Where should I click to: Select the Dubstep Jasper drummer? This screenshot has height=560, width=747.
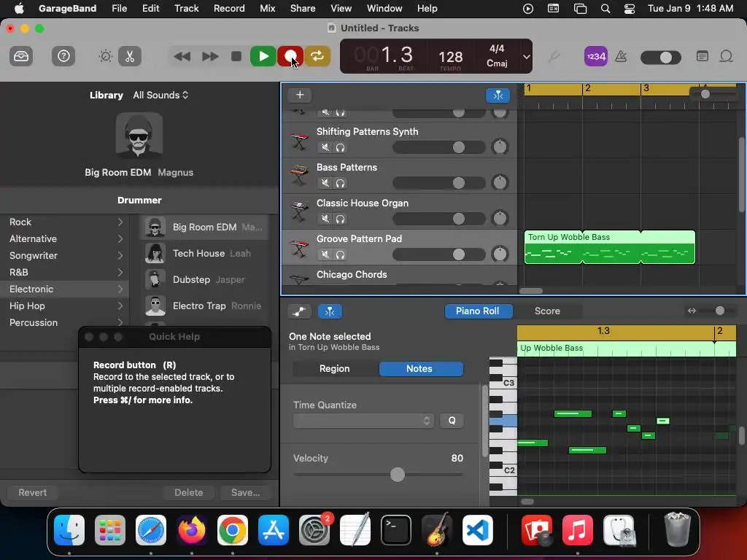(x=205, y=279)
